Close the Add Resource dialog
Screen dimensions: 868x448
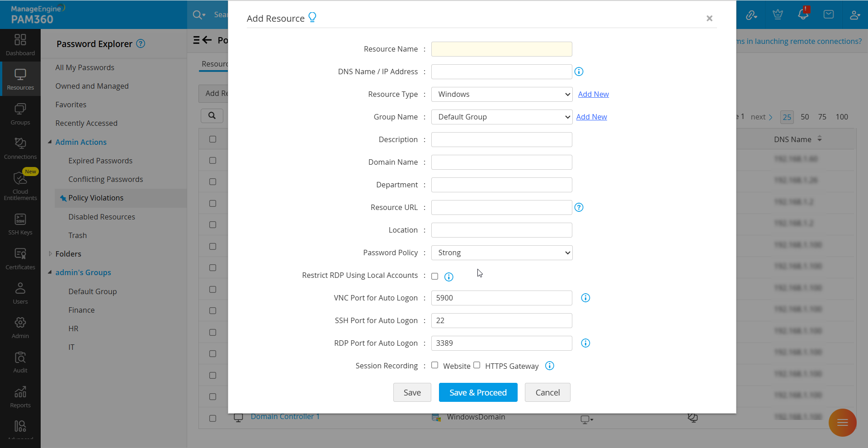click(709, 18)
